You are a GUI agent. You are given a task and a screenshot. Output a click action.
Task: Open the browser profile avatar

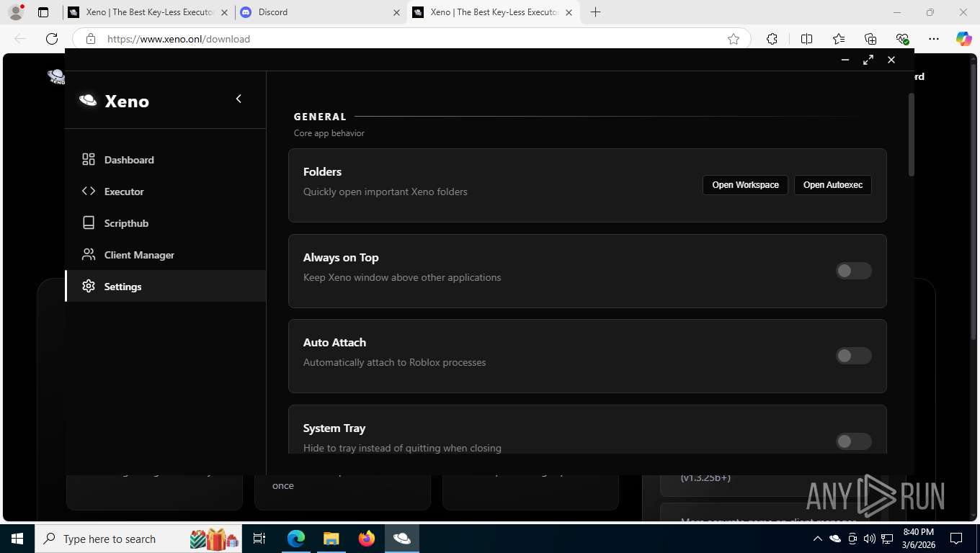point(15,12)
